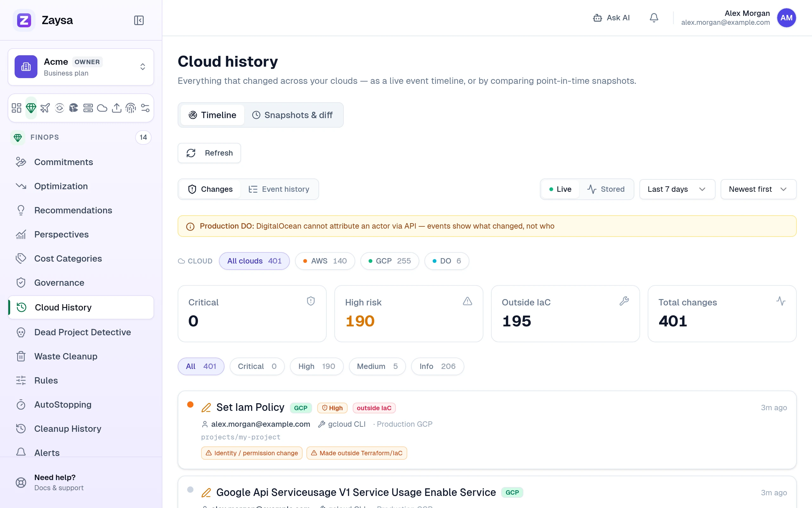Open the Newest first sort dropdown

(758, 189)
